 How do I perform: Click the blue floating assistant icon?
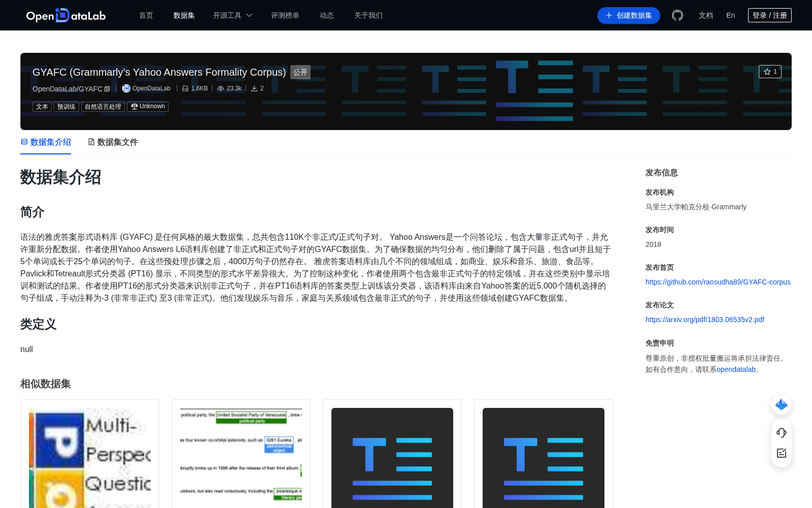point(782,404)
